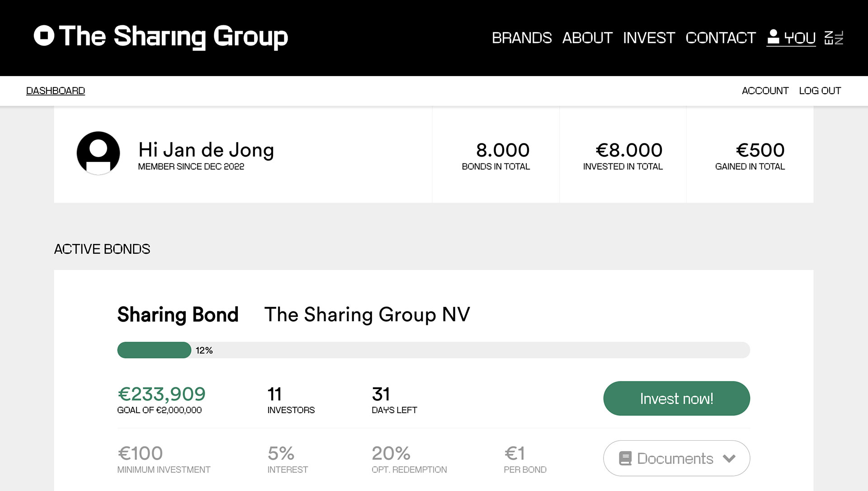Viewport: 868px width, 491px height.
Task: Click the Documents book icon
Action: [625, 458]
